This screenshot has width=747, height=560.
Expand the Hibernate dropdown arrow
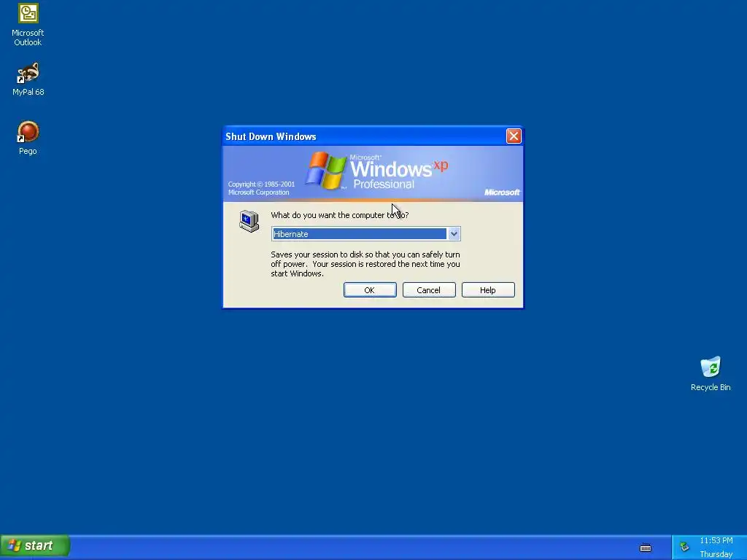(x=454, y=234)
